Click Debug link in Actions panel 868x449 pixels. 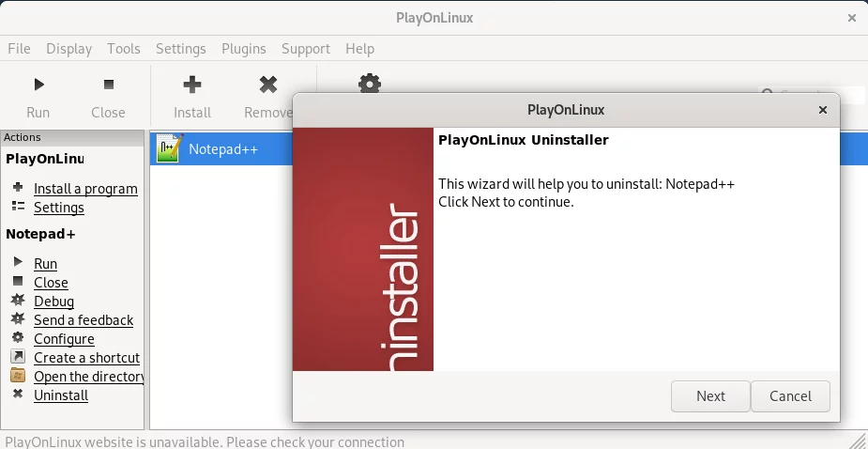53,302
